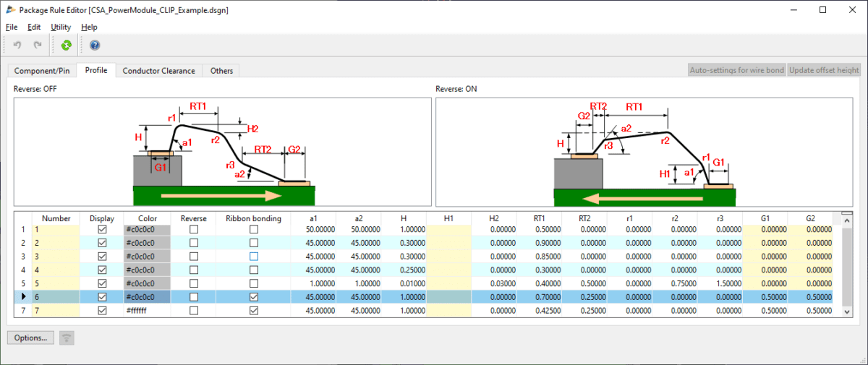The width and height of the screenshot is (868, 365).
Task: Open the Edit menu
Action: click(34, 27)
